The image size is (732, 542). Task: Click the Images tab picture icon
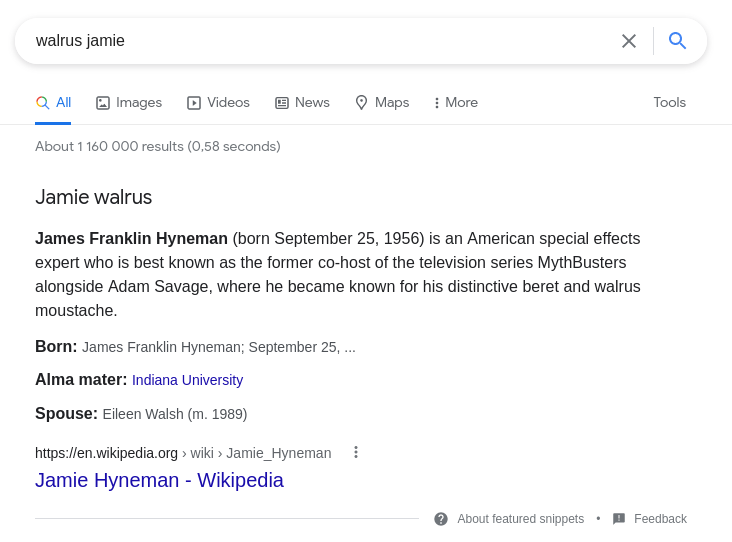[103, 103]
